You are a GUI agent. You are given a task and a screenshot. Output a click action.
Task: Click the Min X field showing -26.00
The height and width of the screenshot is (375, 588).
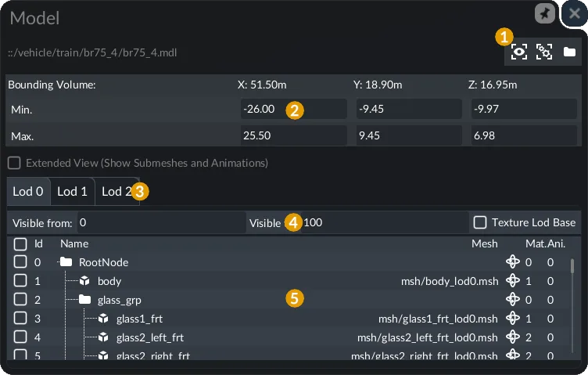tap(294, 109)
